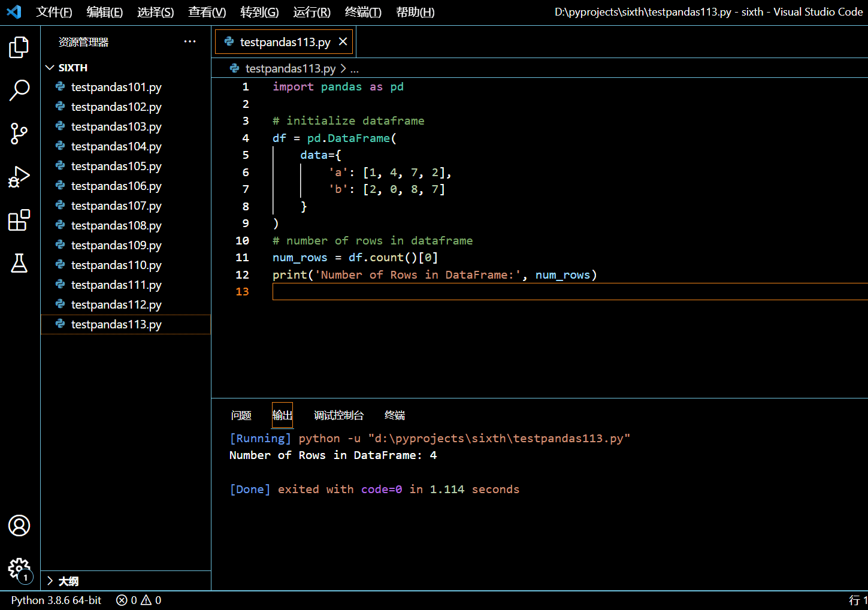
Task: Open testpandas110.py in explorer
Action: (x=126, y=265)
